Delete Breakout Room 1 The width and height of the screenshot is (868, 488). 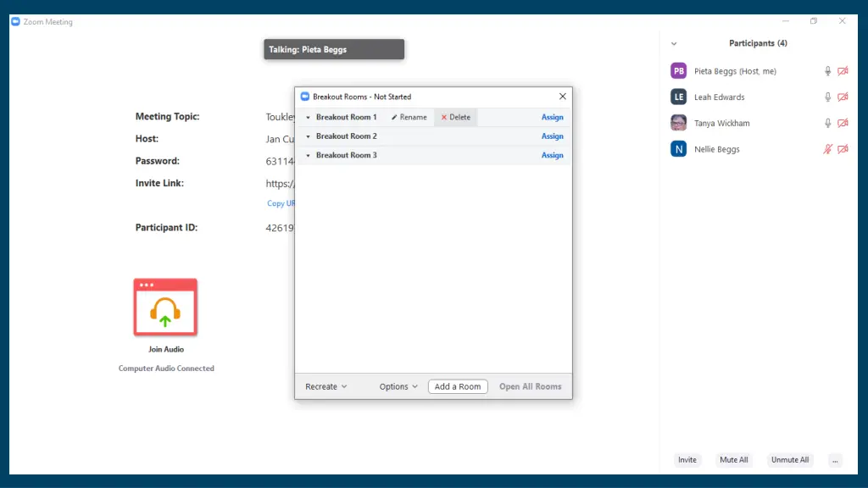[455, 117]
